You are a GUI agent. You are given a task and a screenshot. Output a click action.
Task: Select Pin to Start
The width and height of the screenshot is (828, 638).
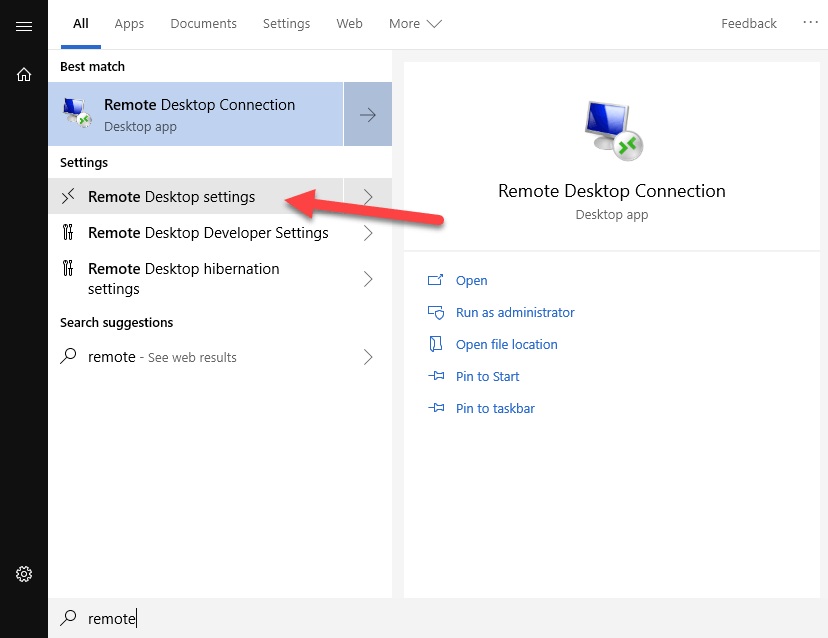487,377
